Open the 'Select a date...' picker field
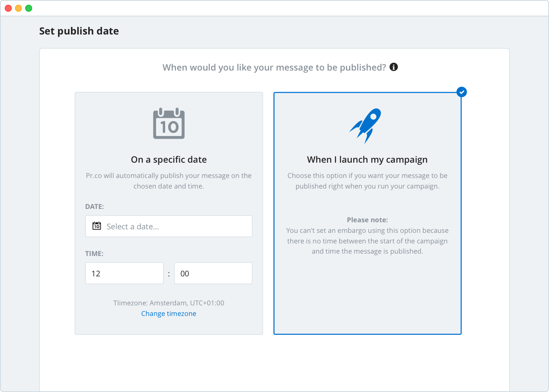 pyautogui.click(x=169, y=226)
